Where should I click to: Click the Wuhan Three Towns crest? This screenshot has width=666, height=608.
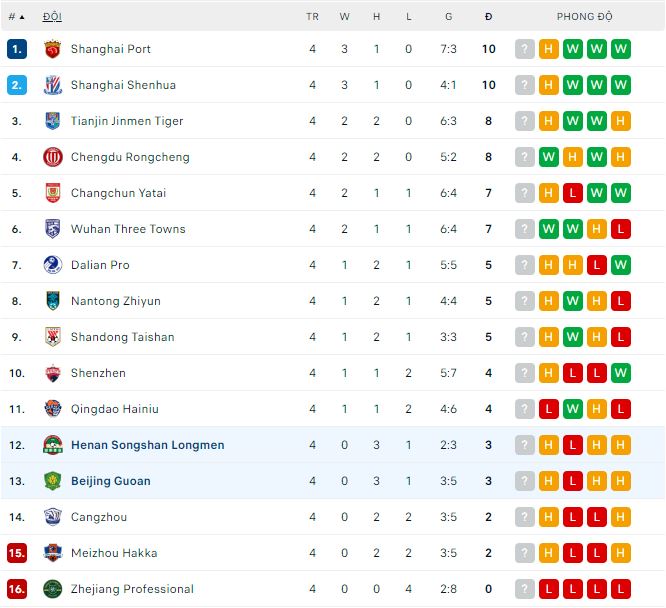(53, 229)
